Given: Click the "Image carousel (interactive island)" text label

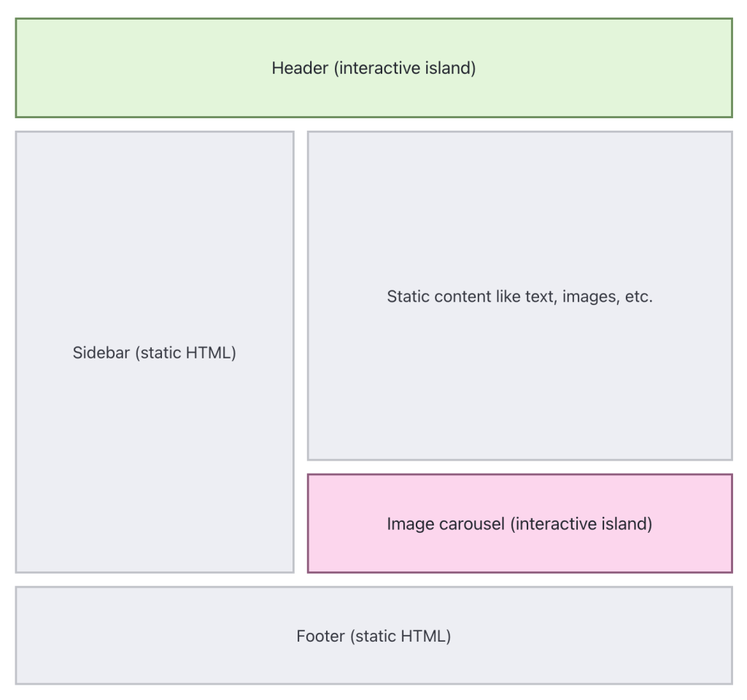Looking at the screenshot, I should tap(519, 524).
